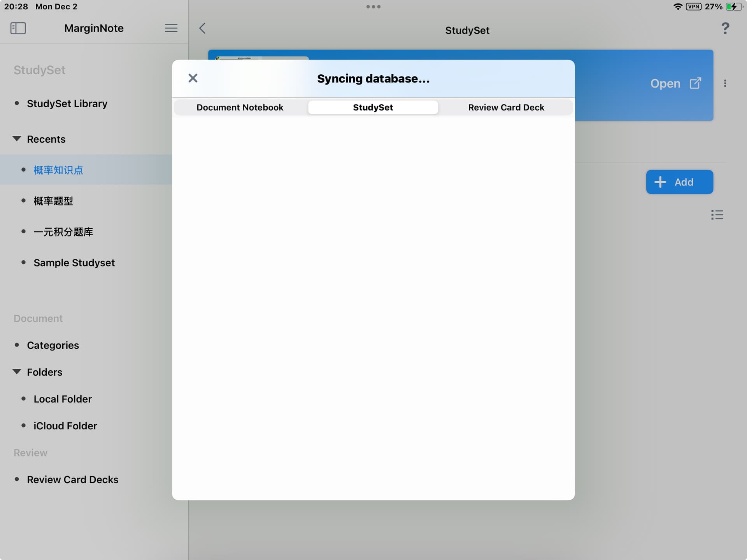Open Local Folder
This screenshot has height=560, width=747.
click(x=63, y=399)
